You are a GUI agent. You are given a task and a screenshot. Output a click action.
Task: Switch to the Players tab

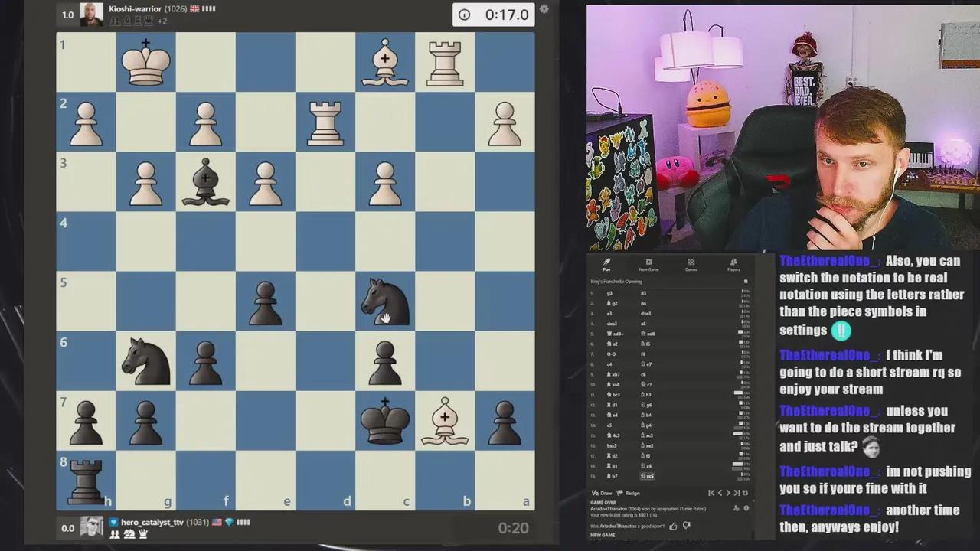pyautogui.click(x=733, y=265)
